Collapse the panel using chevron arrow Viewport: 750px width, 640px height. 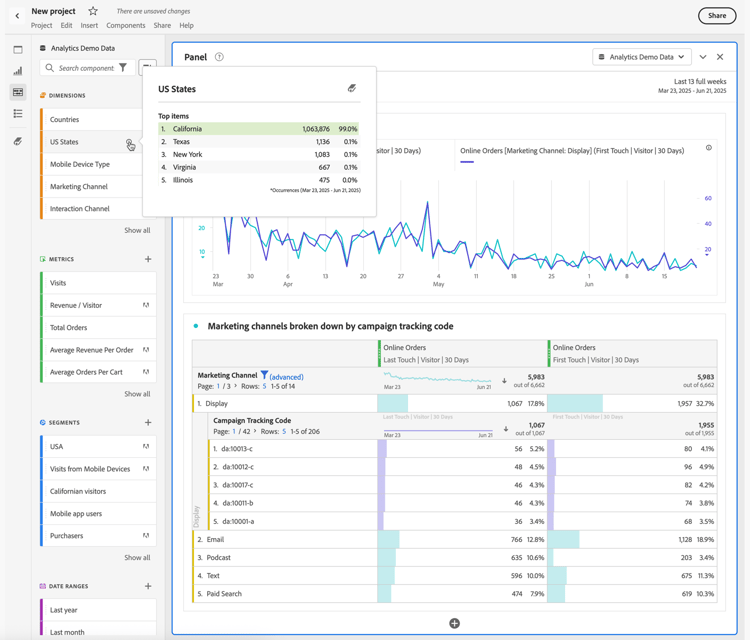point(703,57)
